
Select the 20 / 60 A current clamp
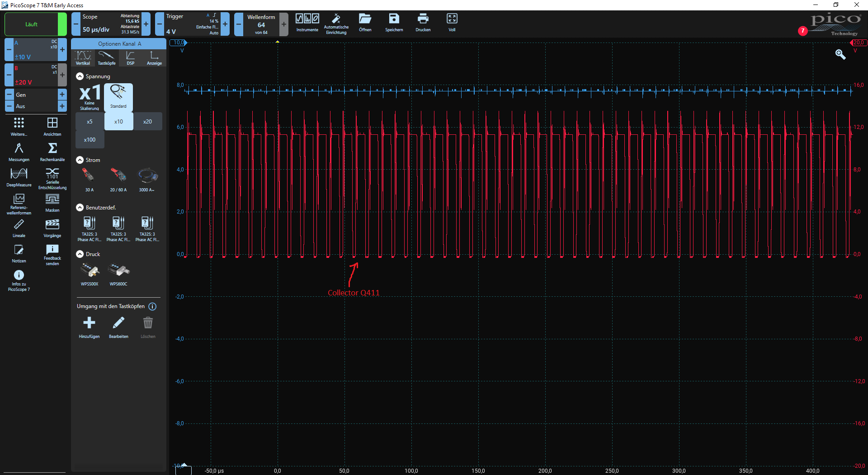pos(118,180)
